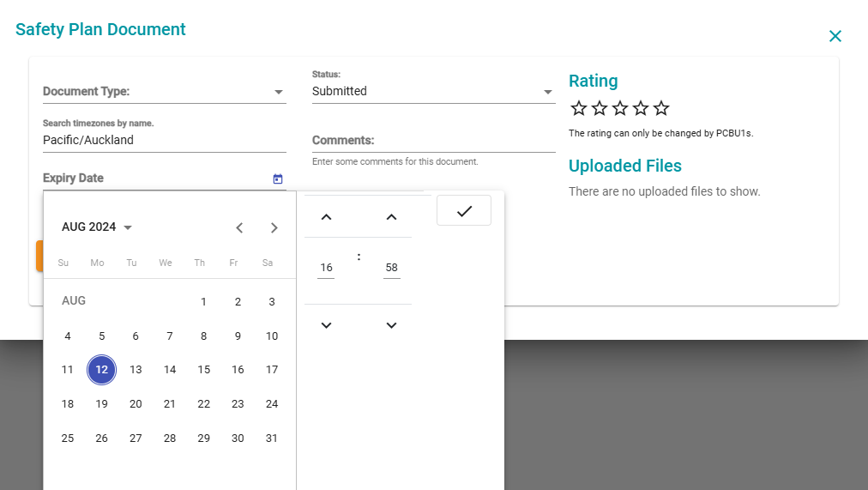Go to the previous month in calendar

pyautogui.click(x=239, y=227)
